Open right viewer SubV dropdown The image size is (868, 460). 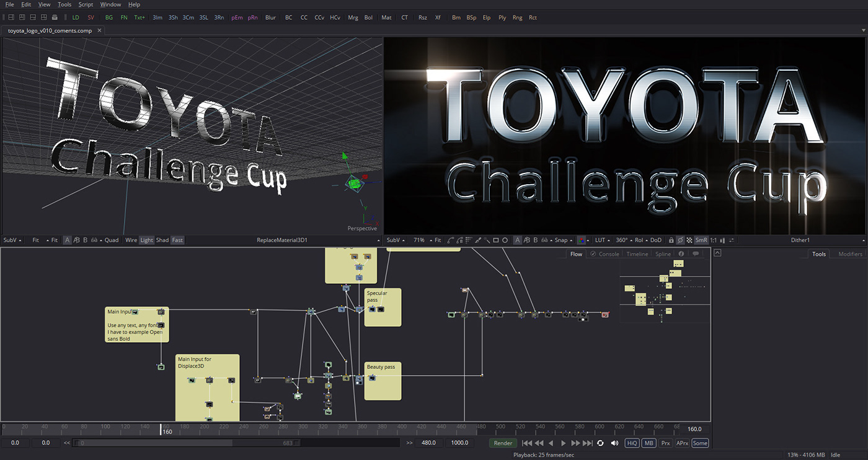[395, 240]
